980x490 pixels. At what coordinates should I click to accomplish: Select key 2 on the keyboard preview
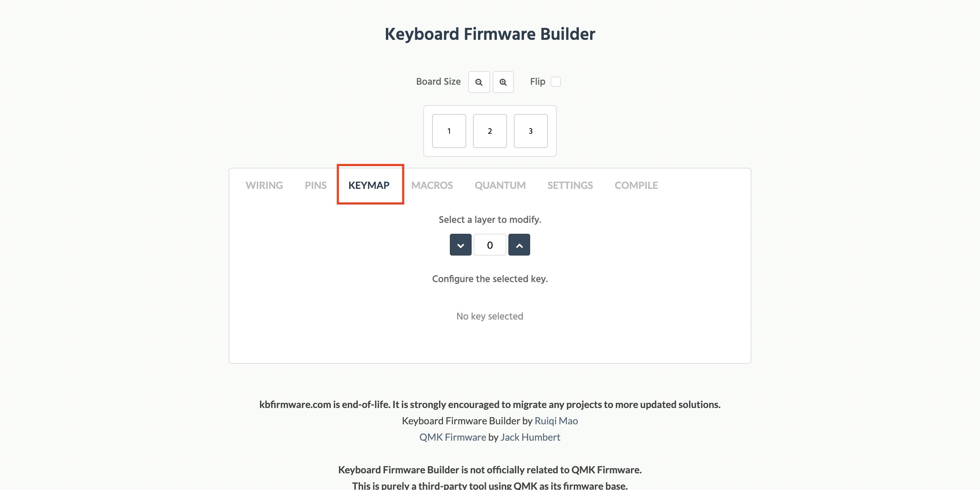(490, 131)
